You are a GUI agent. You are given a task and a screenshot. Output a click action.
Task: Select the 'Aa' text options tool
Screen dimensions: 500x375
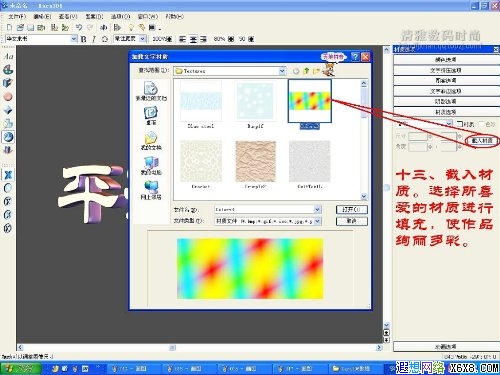(x=8, y=57)
